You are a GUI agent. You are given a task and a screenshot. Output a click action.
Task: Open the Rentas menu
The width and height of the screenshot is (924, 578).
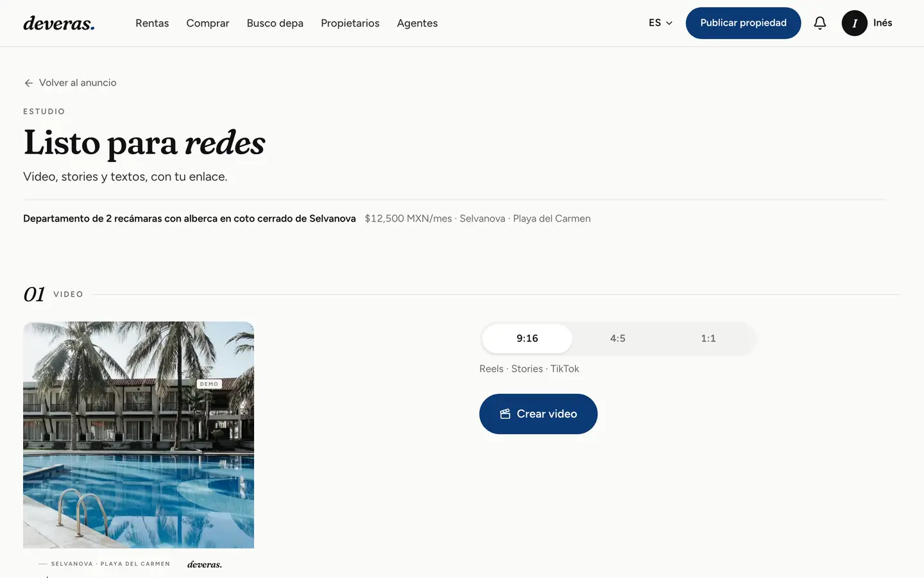[x=152, y=23]
